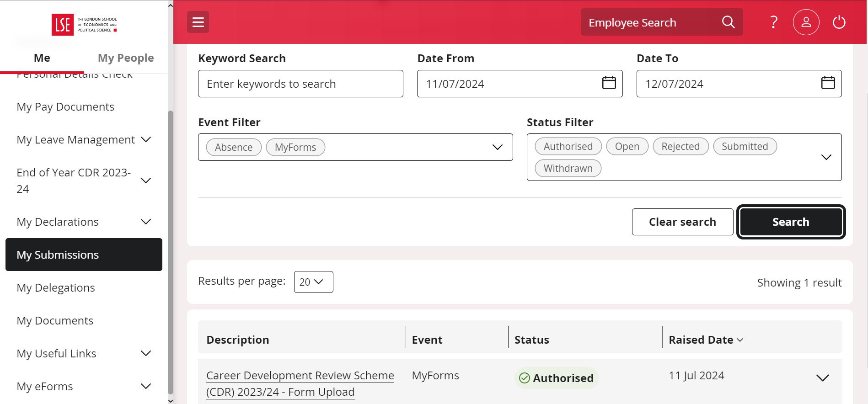Click the power logout icon
The image size is (868, 404).
pos(839,22)
